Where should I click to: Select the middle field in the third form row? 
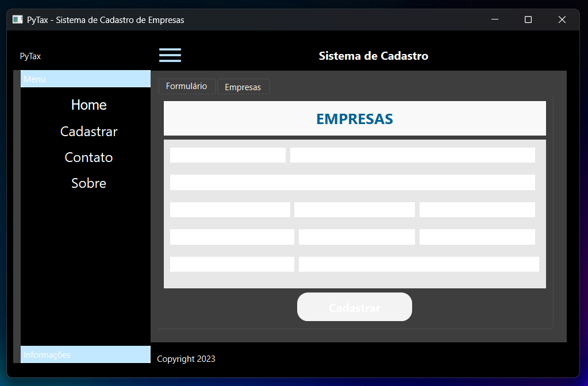(354, 210)
